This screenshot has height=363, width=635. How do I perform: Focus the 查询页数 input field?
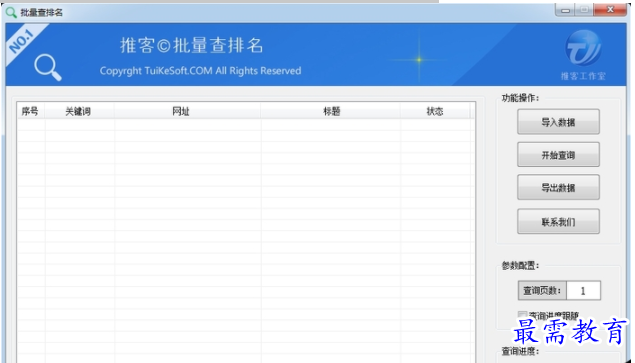point(583,290)
